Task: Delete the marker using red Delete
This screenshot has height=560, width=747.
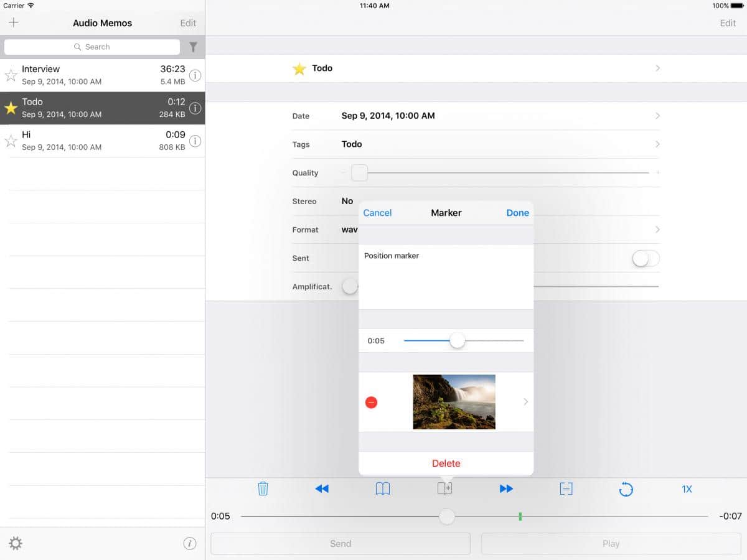Action: click(446, 464)
